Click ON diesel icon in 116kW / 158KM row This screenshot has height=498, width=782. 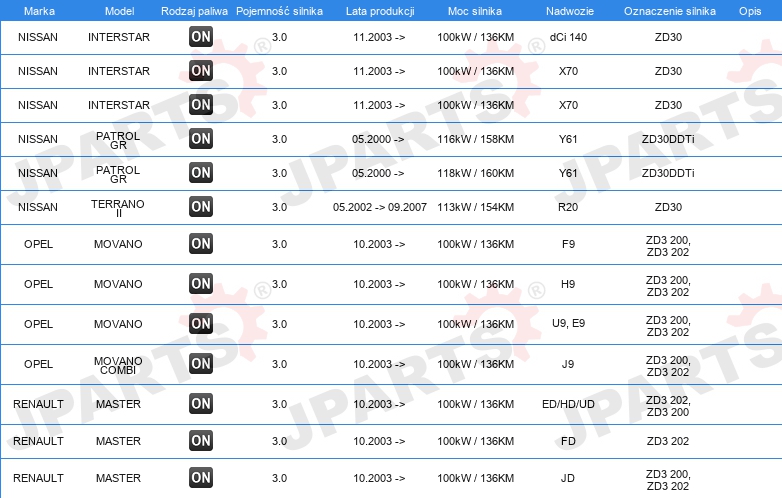point(201,139)
